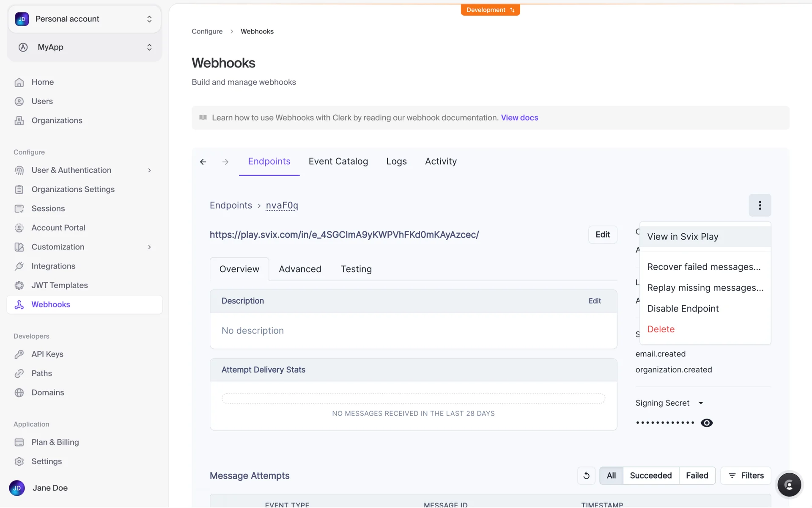The width and height of the screenshot is (812, 508).
Task: Select View in Svix Play menu item
Action: point(683,237)
